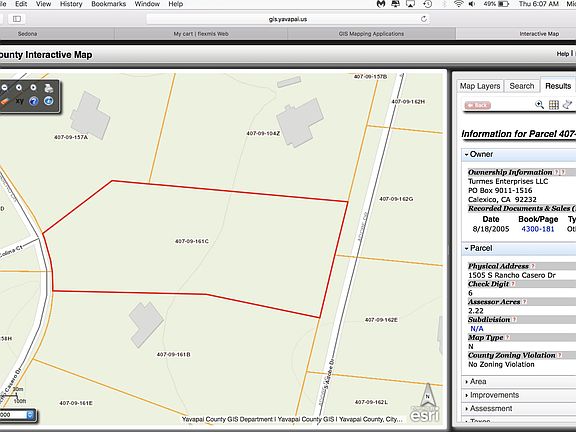The image size is (576, 432).
Task: Click the previous extent arrow tool
Action: pos(19,88)
